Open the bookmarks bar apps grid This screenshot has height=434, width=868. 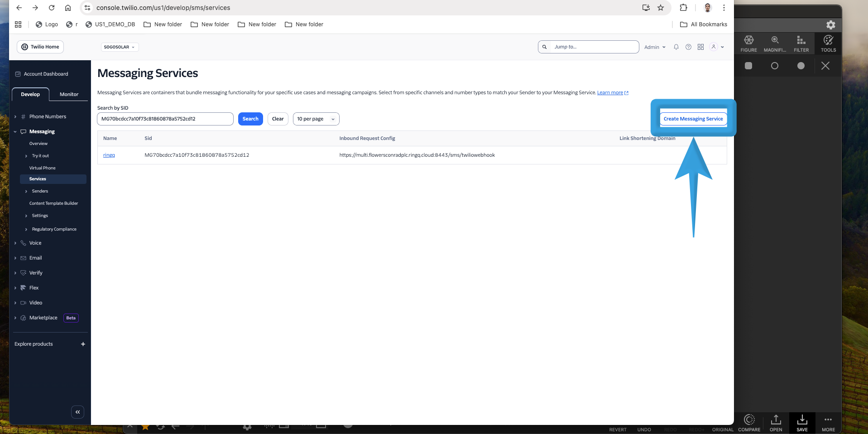[18, 24]
